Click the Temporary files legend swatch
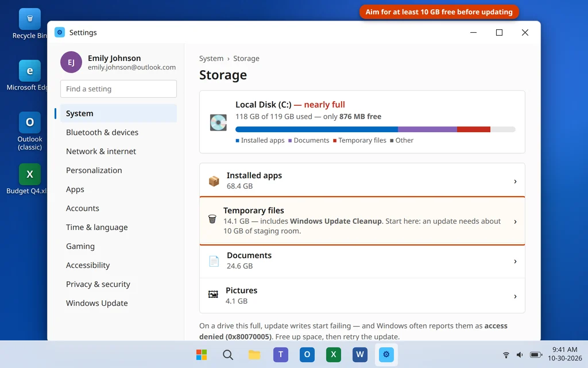This screenshot has height=368, width=588. 335,141
